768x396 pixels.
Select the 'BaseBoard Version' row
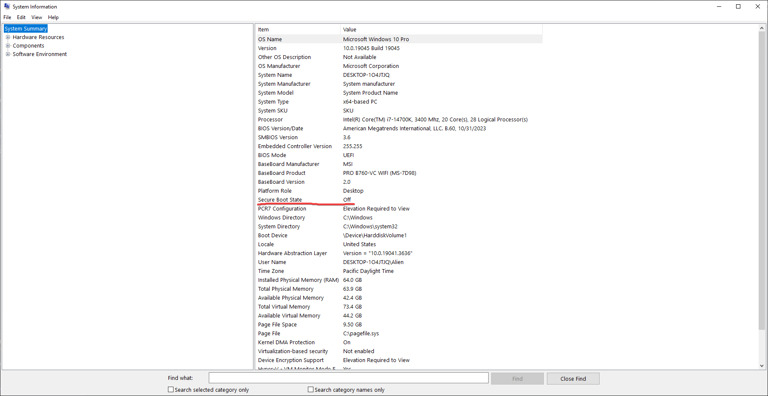coord(399,182)
